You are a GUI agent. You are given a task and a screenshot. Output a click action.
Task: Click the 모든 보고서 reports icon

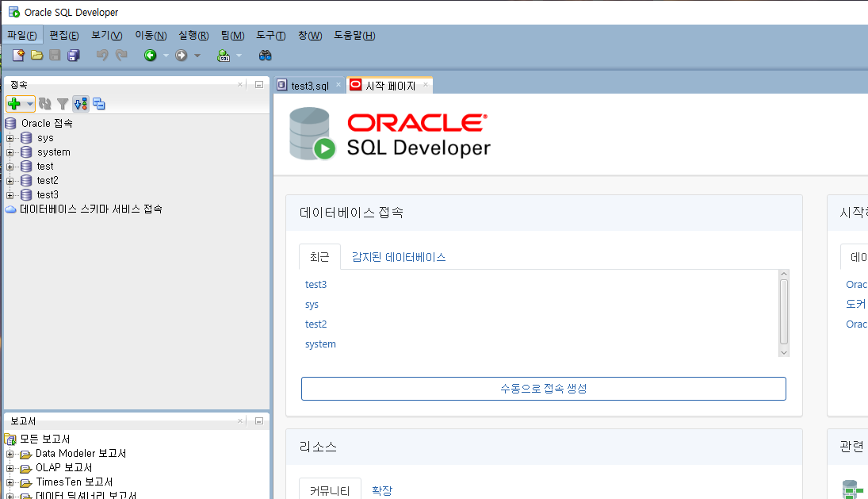click(10, 440)
